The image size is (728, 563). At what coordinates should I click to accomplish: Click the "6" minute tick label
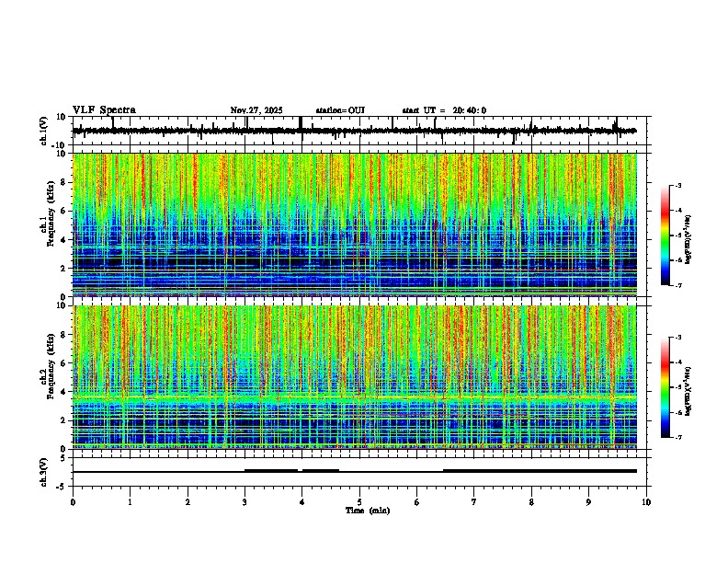click(x=416, y=502)
